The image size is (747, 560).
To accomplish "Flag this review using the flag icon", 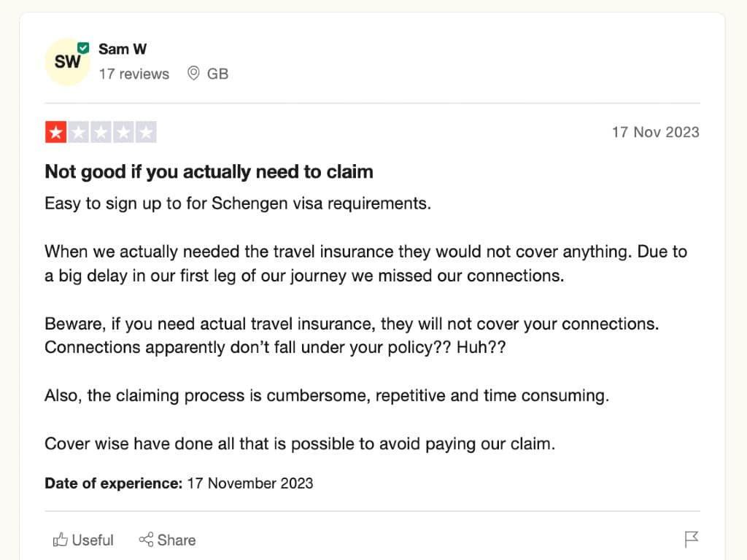I will tap(692, 540).
